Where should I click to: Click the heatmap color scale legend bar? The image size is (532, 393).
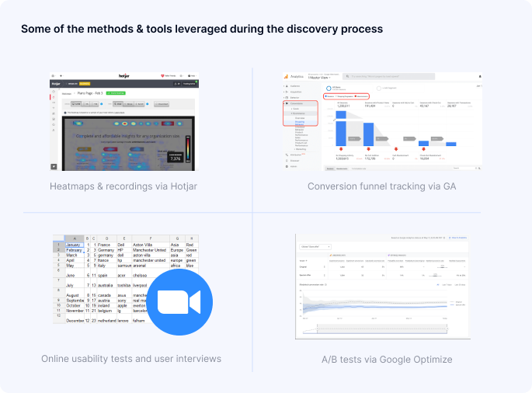(188, 149)
